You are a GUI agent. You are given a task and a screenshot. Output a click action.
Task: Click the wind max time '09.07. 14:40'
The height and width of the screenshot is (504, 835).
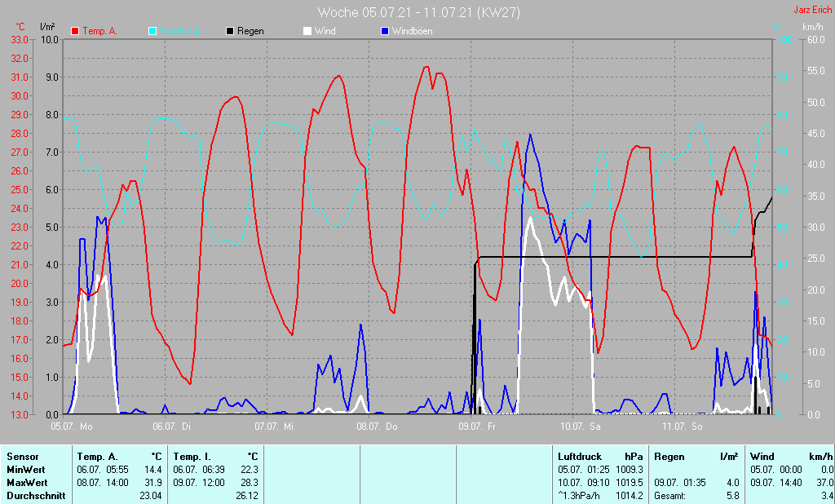point(776,483)
